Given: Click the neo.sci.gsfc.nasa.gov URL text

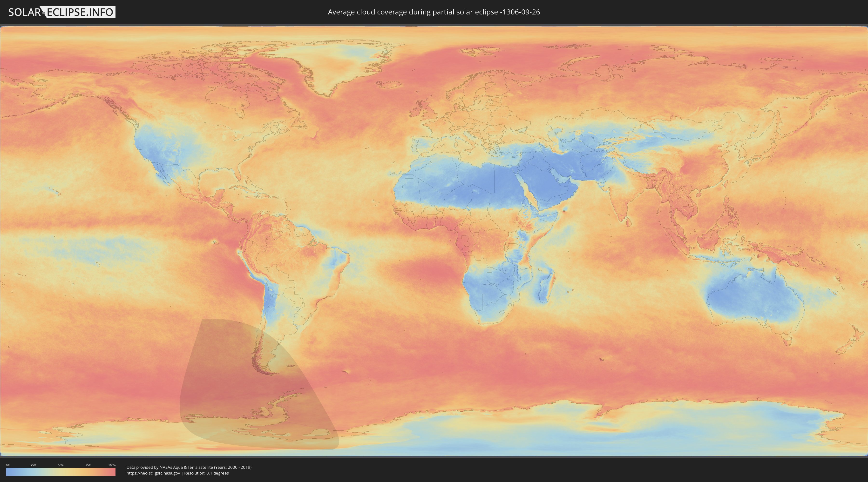Looking at the screenshot, I should (153, 473).
